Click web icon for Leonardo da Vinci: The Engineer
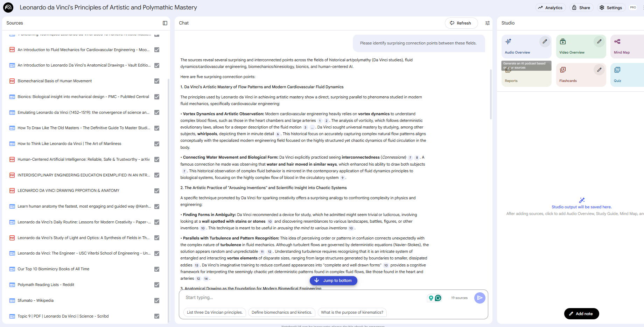Viewport: 644px width, 327px height. tap(12, 253)
